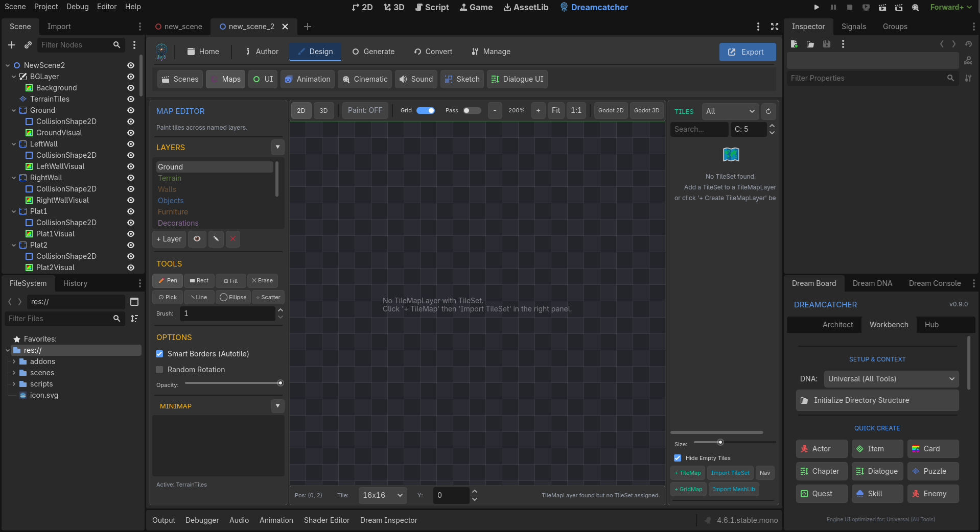
Task: Create new resource in Inspector
Action: click(x=795, y=44)
